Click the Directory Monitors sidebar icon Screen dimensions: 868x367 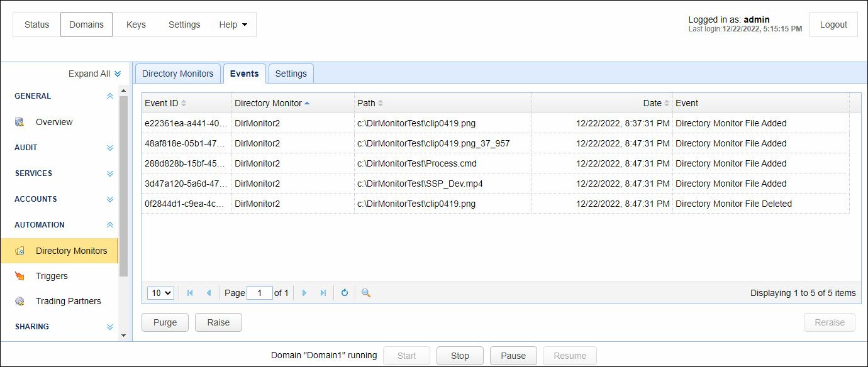[x=19, y=251]
